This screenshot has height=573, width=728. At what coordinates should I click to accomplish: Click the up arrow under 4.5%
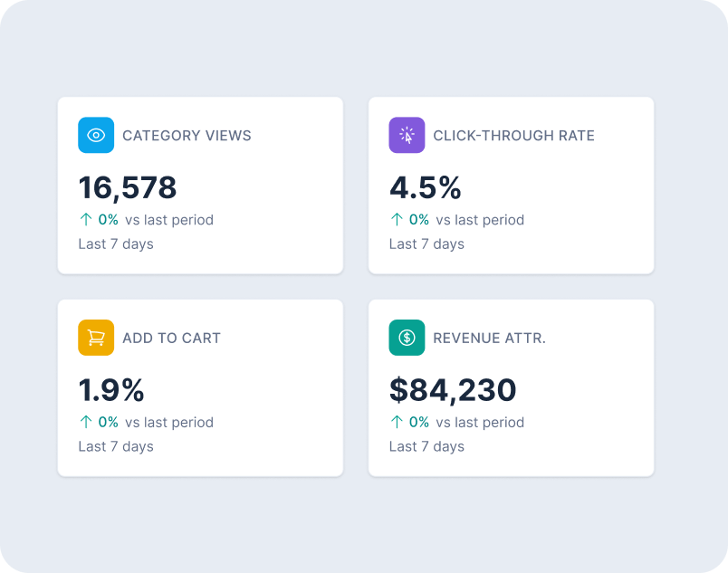point(397,219)
